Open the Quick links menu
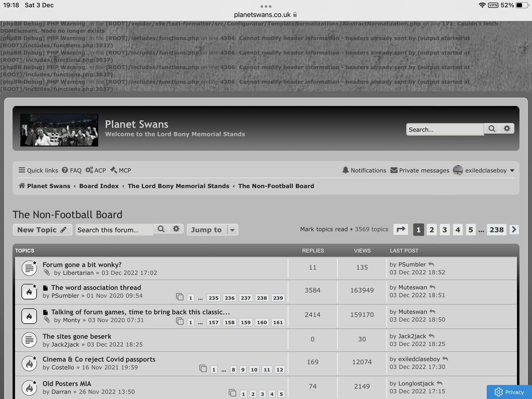 pos(38,170)
